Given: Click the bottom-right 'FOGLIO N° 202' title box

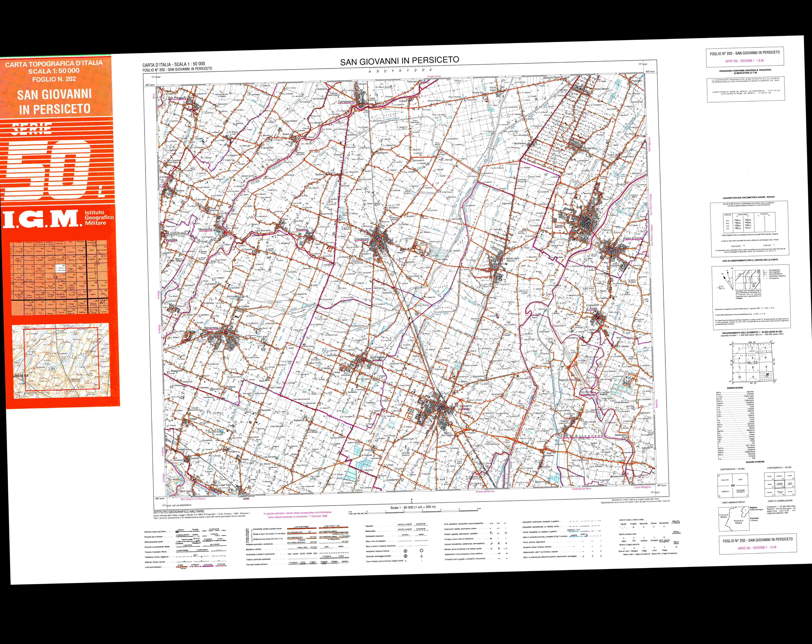Looking at the screenshot, I should coord(758,544).
